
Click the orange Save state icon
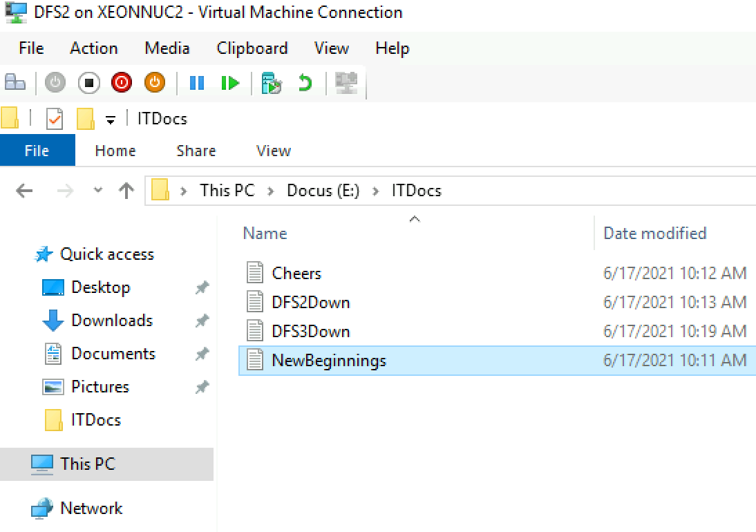[155, 83]
